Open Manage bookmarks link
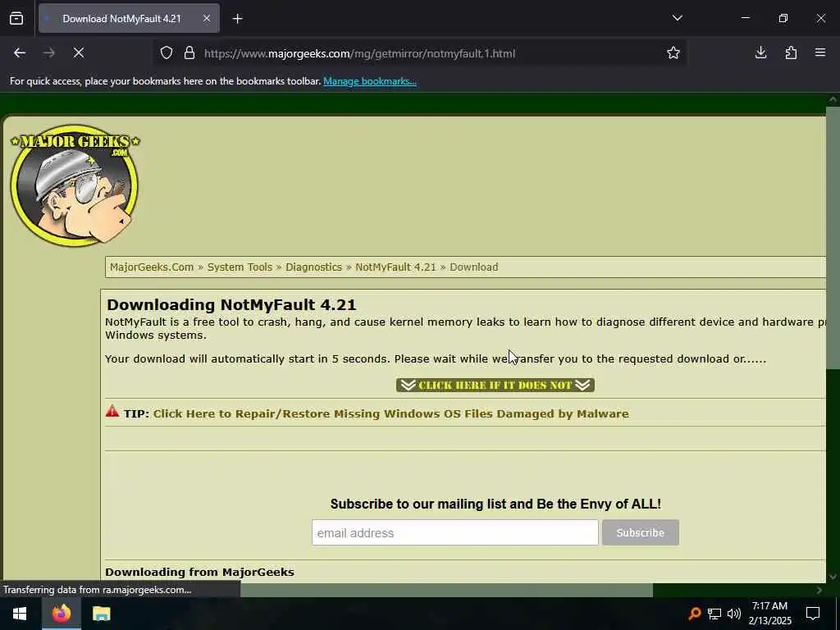Image resolution: width=840 pixels, height=630 pixels. [370, 81]
